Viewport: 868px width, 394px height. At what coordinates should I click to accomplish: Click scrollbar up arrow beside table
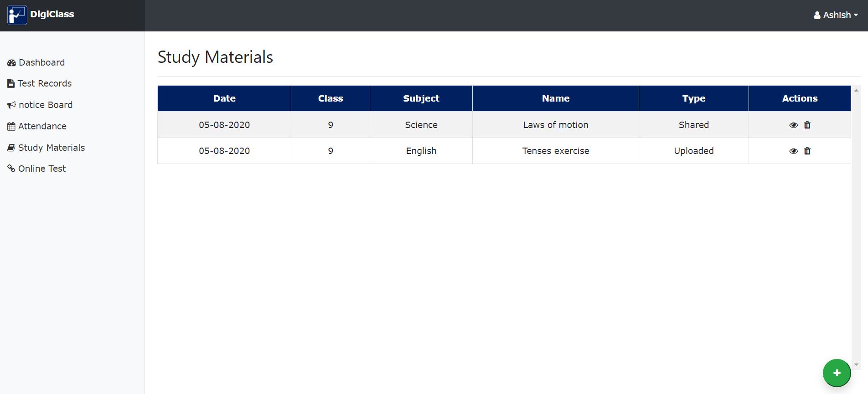coord(856,91)
